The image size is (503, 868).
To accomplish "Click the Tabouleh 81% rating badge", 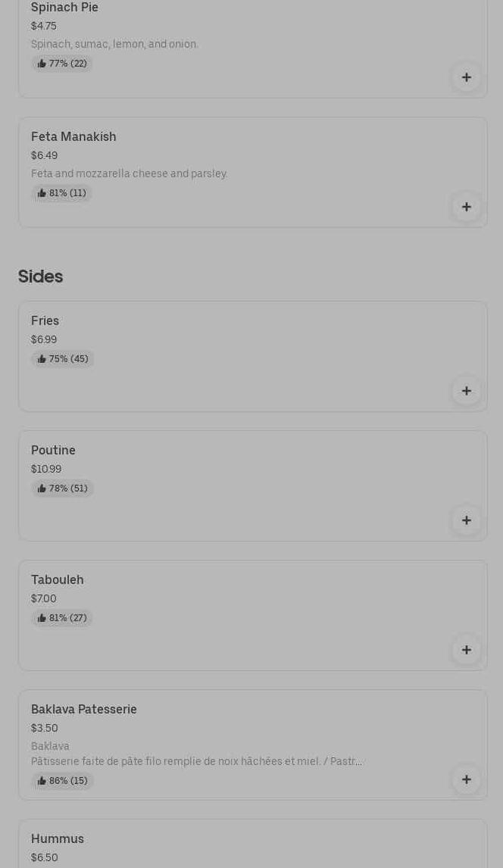I will point(61,618).
